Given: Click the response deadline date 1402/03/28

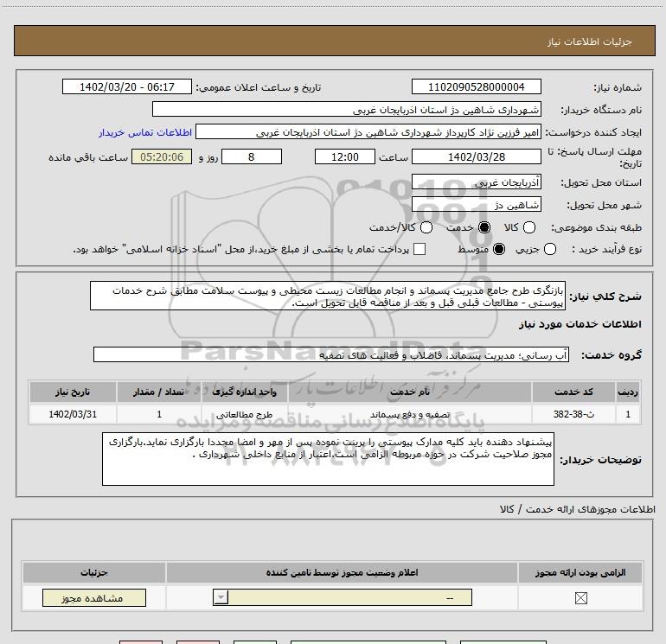Looking at the screenshot, I should point(476,156).
